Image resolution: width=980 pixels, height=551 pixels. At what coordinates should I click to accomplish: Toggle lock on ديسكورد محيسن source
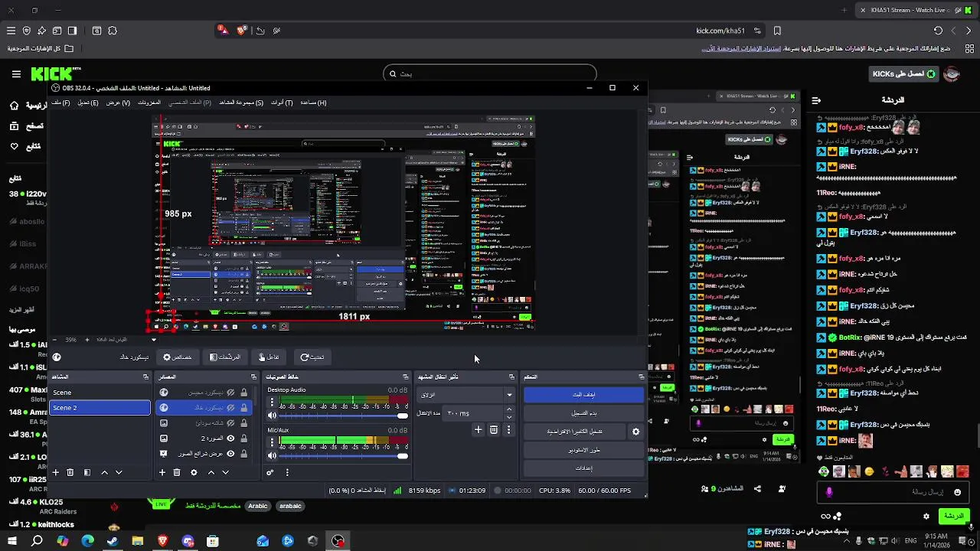(x=244, y=393)
